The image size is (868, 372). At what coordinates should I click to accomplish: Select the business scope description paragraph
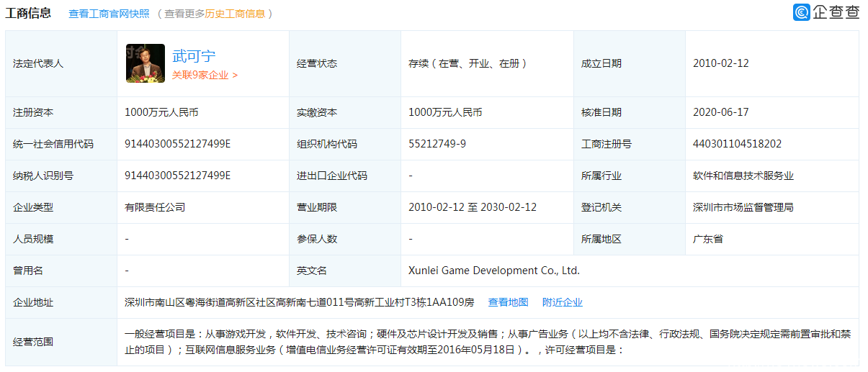[x=488, y=342]
